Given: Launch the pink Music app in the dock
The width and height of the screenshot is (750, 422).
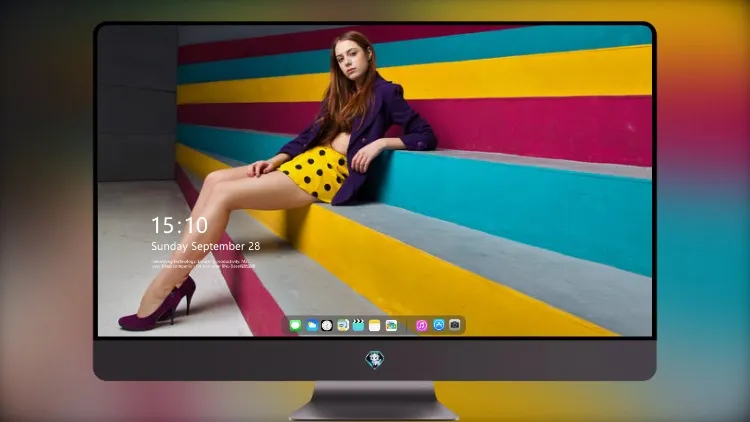Looking at the screenshot, I should pos(421,325).
